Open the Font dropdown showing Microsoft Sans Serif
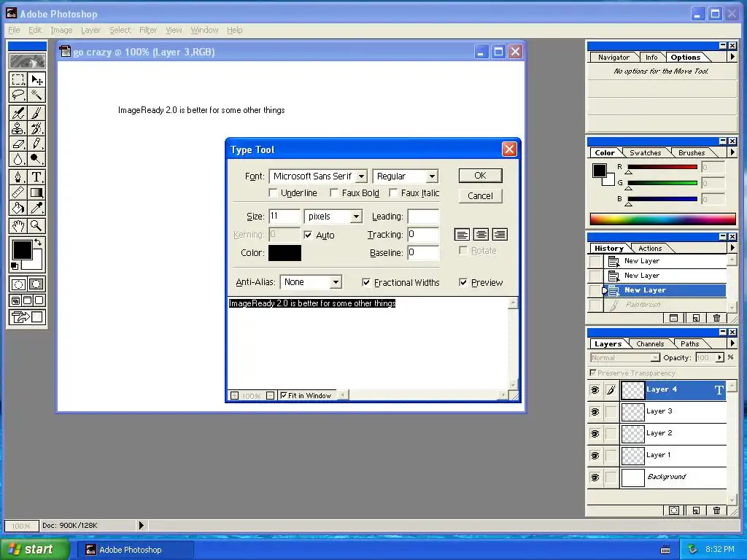This screenshot has width=747, height=560. 362,176
